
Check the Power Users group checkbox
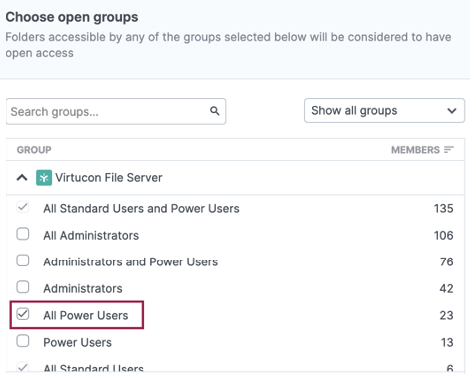tap(23, 341)
